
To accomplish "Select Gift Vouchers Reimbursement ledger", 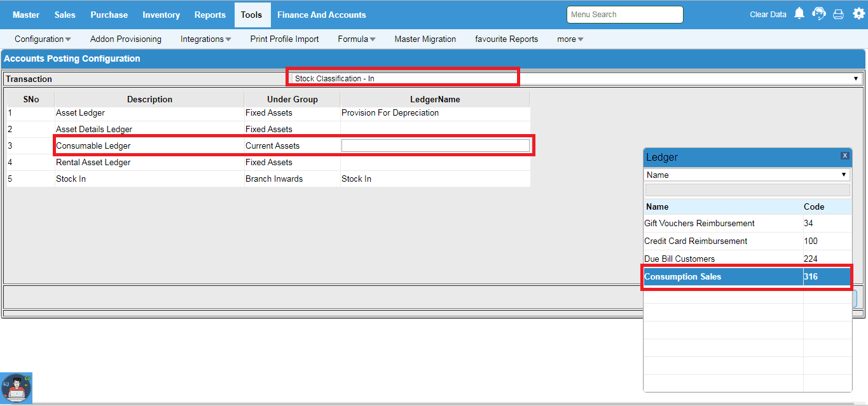I will pyautogui.click(x=747, y=224).
